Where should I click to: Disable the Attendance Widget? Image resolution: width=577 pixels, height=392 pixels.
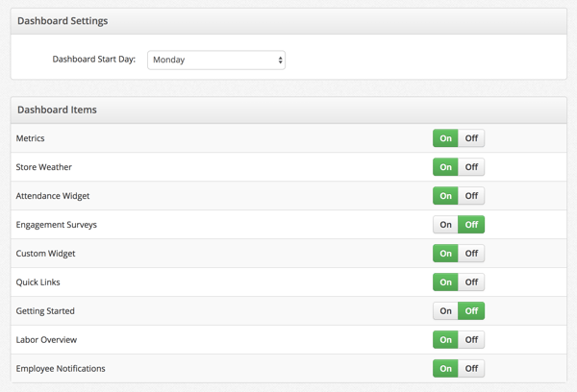[x=471, y=196]
